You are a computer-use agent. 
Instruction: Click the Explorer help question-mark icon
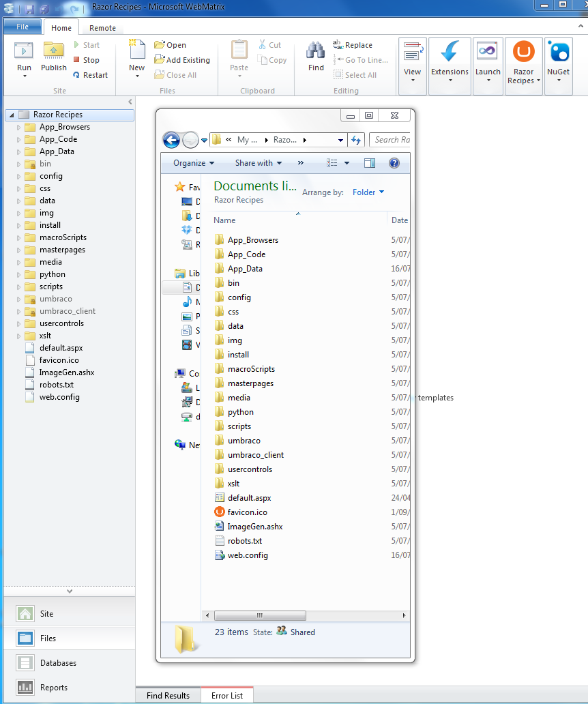(394, 163)
